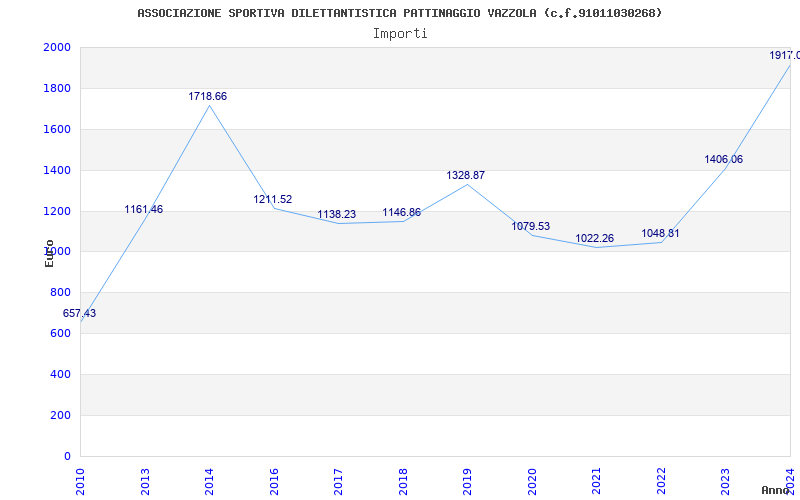
Task: Select the data label 1079.53
Action: pyautogui.click(x=531, y=227)
